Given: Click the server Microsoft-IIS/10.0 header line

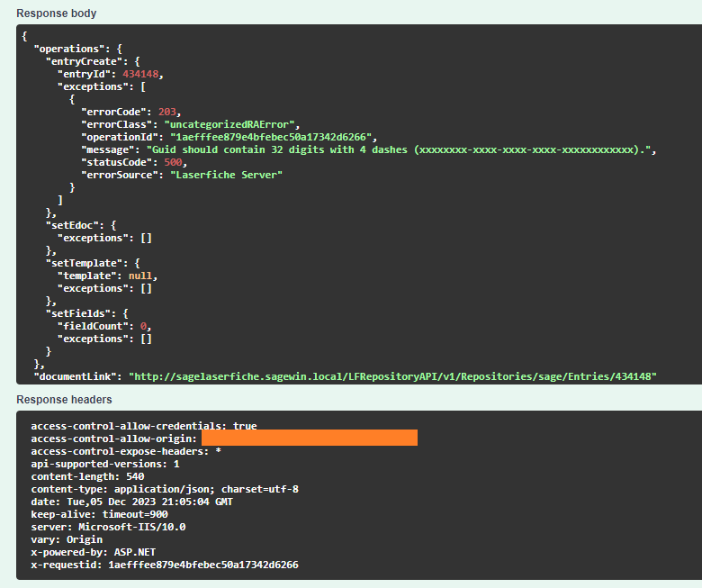Looking at the screenshot, I should tap(108, 527).
